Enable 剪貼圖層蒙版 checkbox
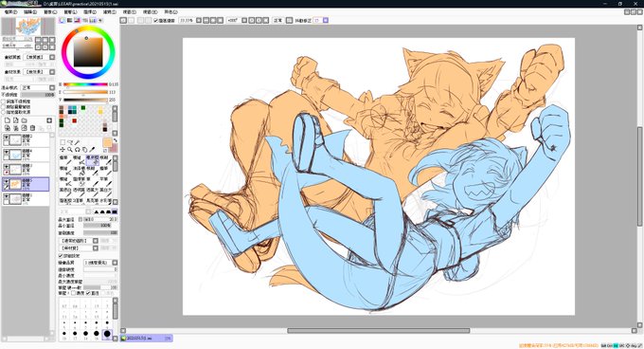Screen dimensions: 644x349 coord(3,107)
